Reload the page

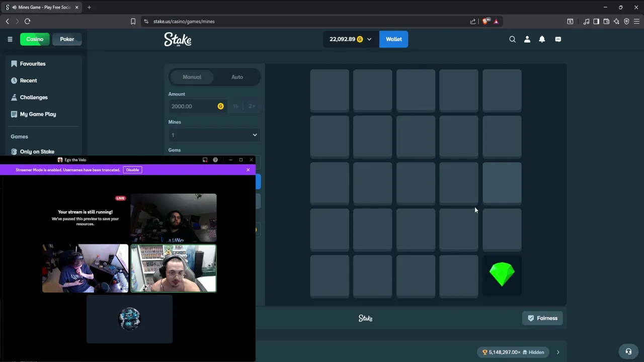pyautogui.click(x=27, y=22)
